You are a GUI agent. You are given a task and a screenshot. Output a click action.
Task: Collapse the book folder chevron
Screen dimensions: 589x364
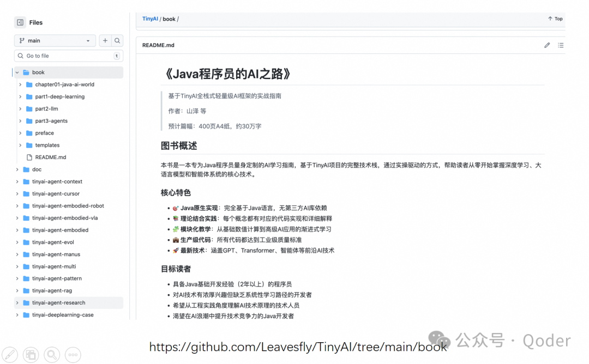[17, 72]
